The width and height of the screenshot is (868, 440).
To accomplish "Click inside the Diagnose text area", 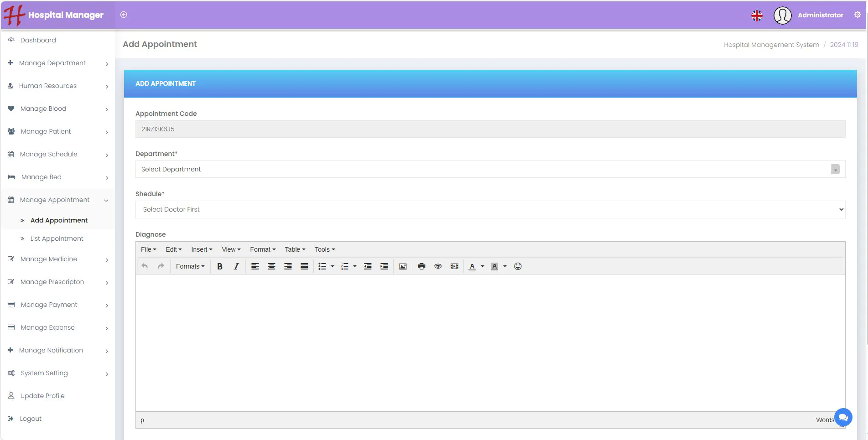I will click(490, 342).
